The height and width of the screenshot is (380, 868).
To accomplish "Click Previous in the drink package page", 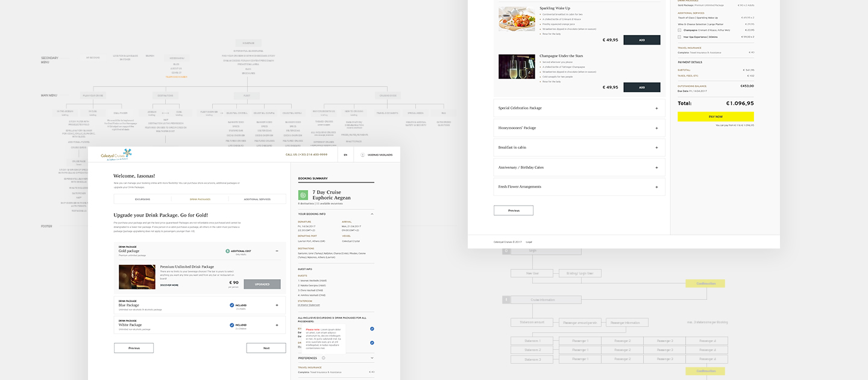I will point(134,348).
